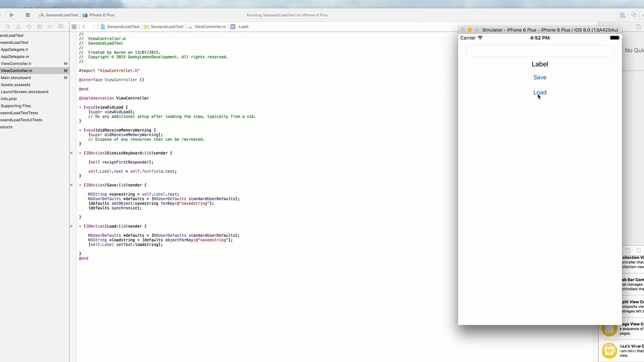This screenshot has width=644, height=362.
Task: Open LaunchScreen.storyboard in navigator
Action: (x=24, y=92)
